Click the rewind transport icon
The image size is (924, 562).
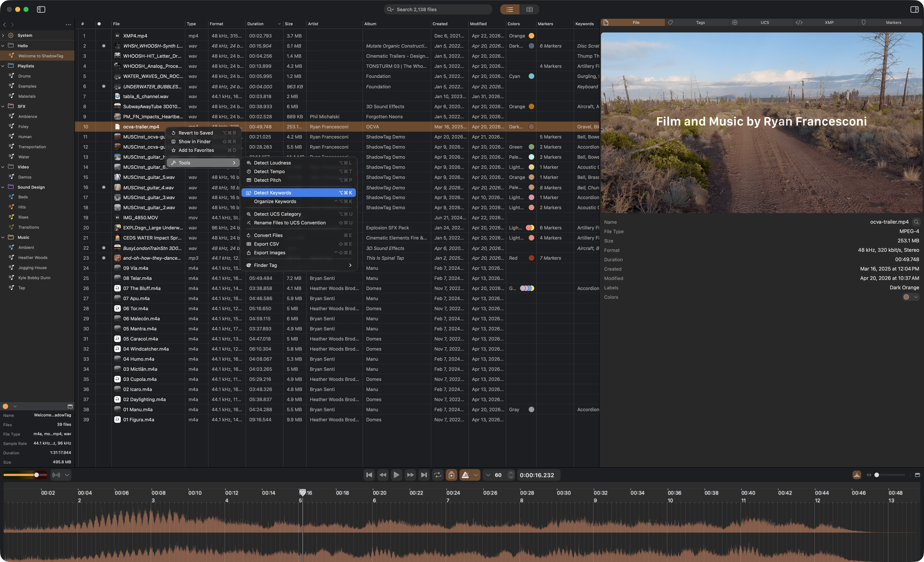pos(383,475)
